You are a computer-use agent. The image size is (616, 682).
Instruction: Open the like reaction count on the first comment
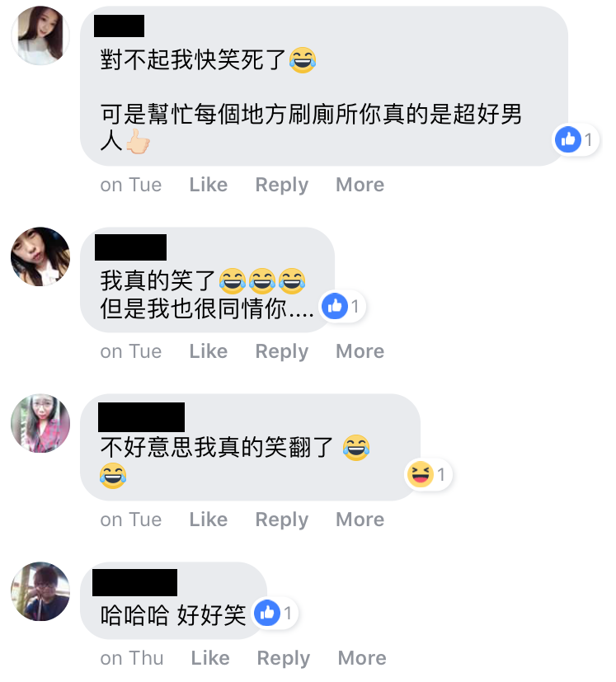(576, 139)
